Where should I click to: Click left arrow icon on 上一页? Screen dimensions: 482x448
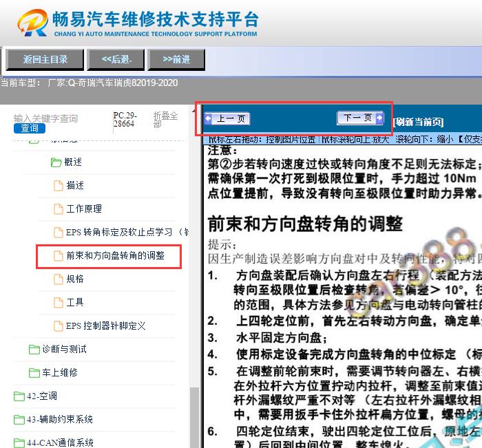(x=208, y=118)
